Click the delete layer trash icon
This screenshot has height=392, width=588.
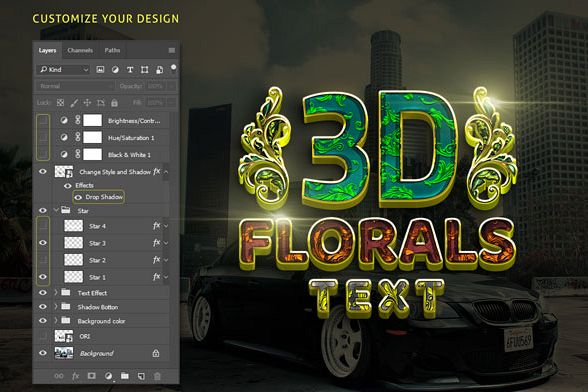pyautogui.click(x=157, y=376)
